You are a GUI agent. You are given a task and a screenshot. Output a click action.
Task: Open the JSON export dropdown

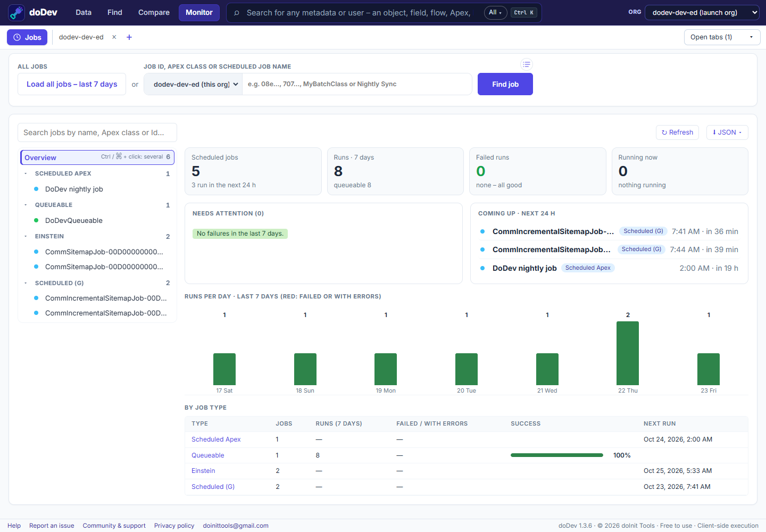click(727, 132)
